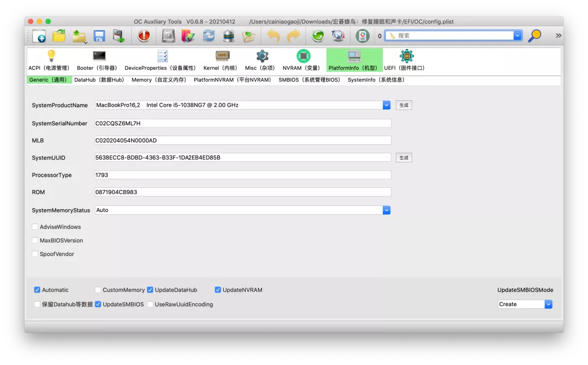Open a config file with folder icon
The height and width of the screenshot is (365, 588).
click(59, 36)
